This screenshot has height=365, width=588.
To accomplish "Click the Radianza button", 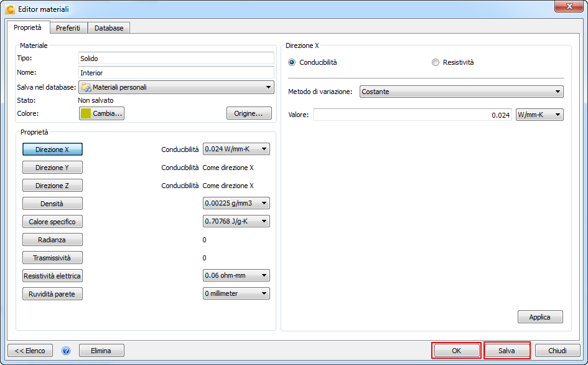I will point(52,240).
